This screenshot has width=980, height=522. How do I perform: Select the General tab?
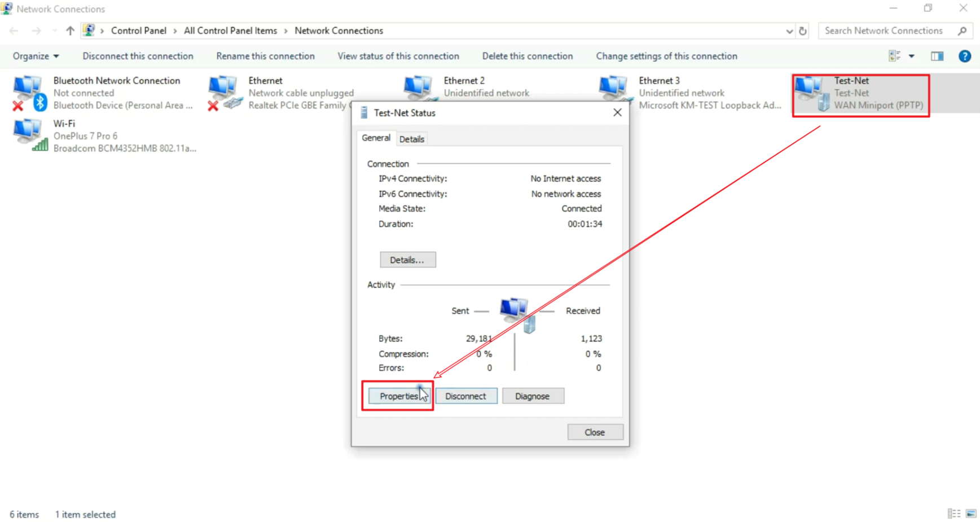pyautogui.click(x=376, y=138)
